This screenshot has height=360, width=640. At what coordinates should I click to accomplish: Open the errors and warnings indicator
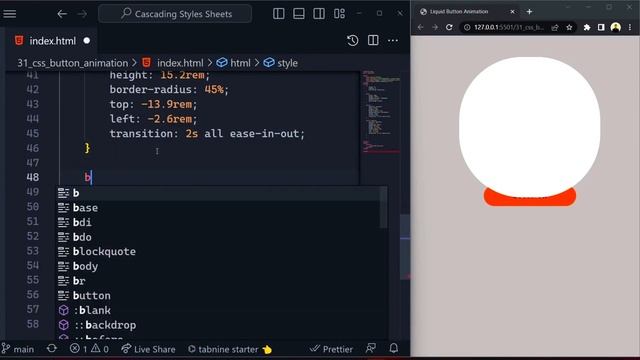click(x=89, y=349)
